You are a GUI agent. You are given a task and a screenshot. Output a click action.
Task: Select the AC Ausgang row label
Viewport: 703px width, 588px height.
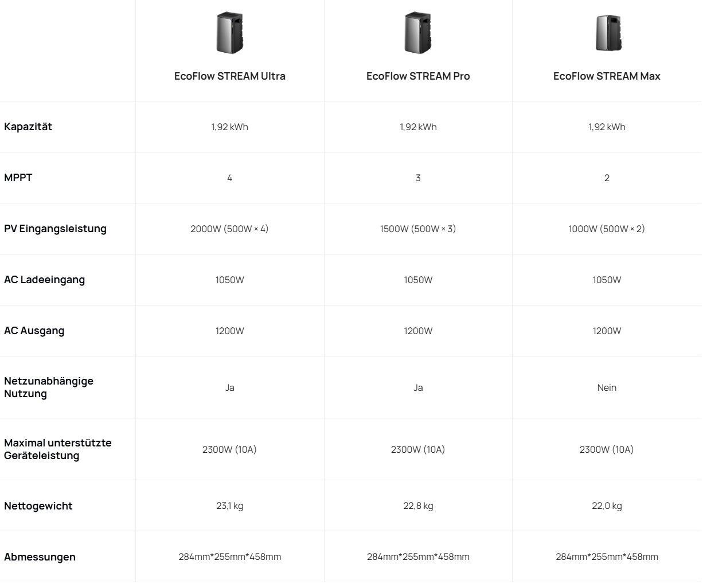34,331
